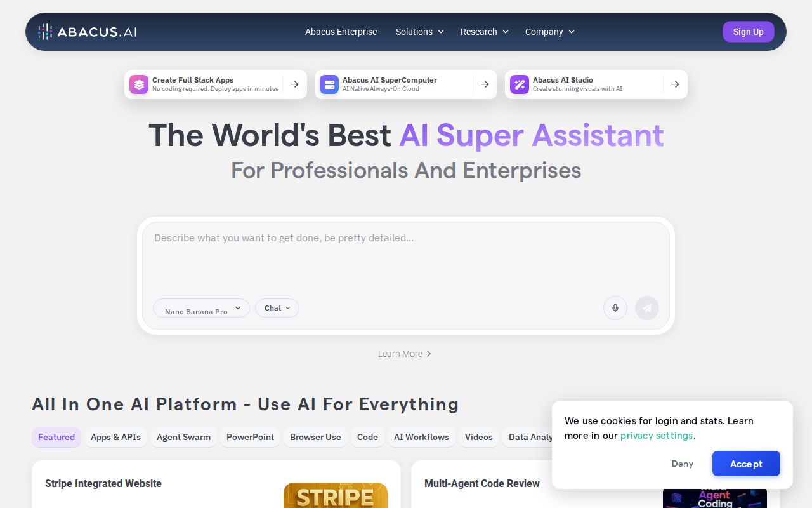Click the Create Full Stack Apps layers icon
Viewport: 812px width, 508px height.
tap(139, 84)
